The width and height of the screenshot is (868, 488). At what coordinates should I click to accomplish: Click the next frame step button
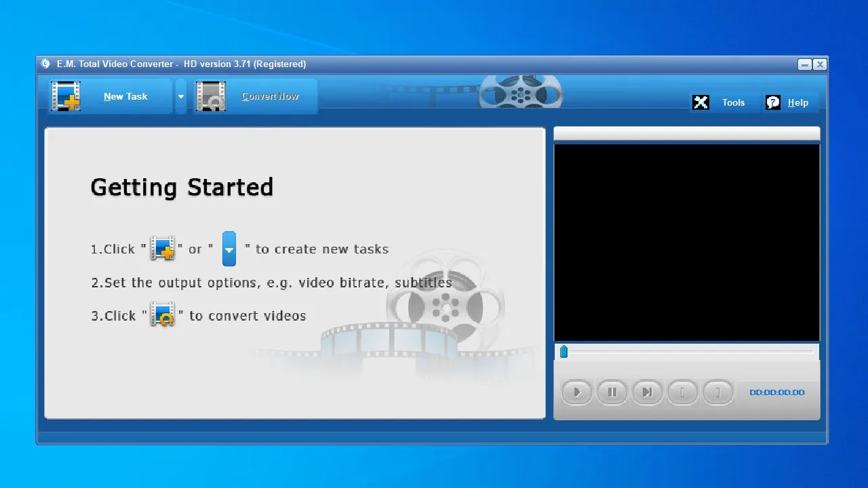coord(648,392)
